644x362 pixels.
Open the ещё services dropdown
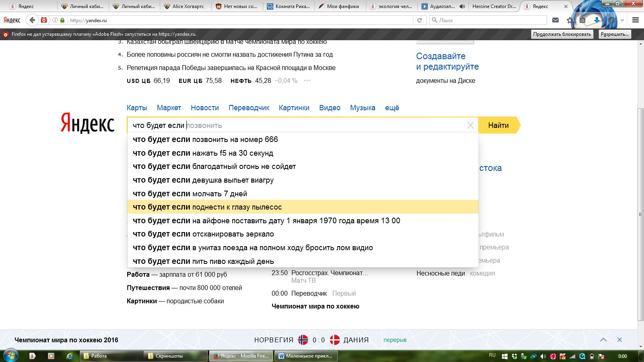click(x=392, y=108)
